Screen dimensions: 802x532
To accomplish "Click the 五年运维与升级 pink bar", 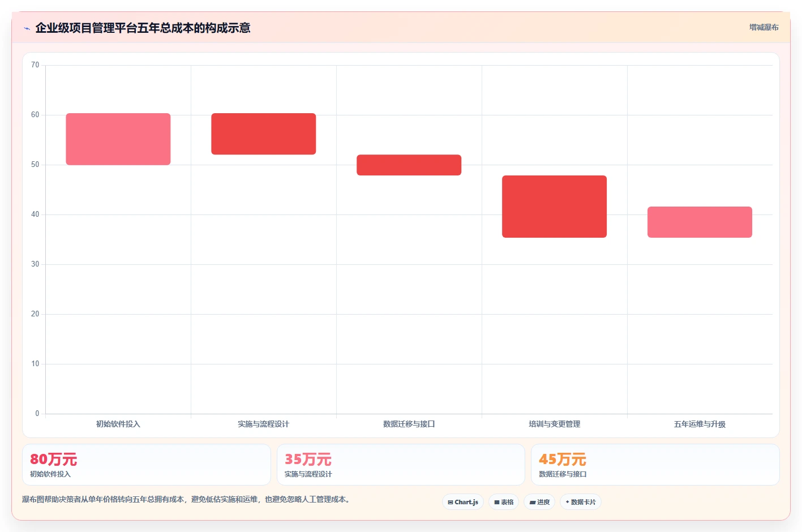I will coord(700,222).
